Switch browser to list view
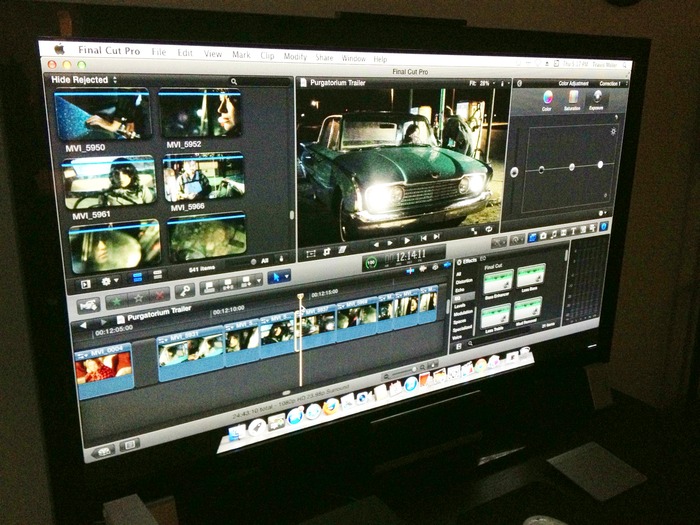Image resolution: width=700 pixels, height=525 pixels. coord(157,275)
